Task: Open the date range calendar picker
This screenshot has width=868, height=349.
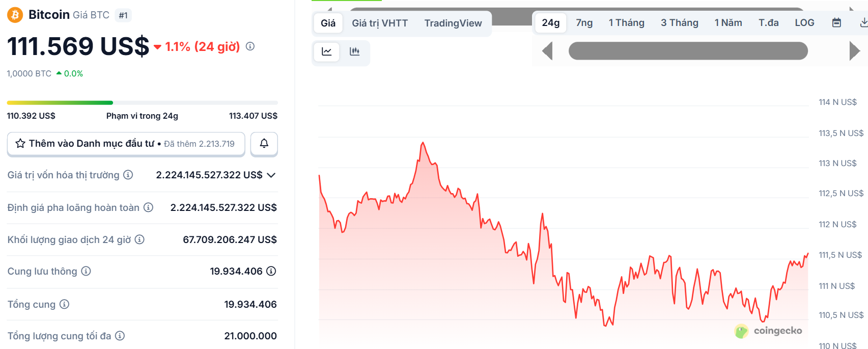Action: pos(835,22)
